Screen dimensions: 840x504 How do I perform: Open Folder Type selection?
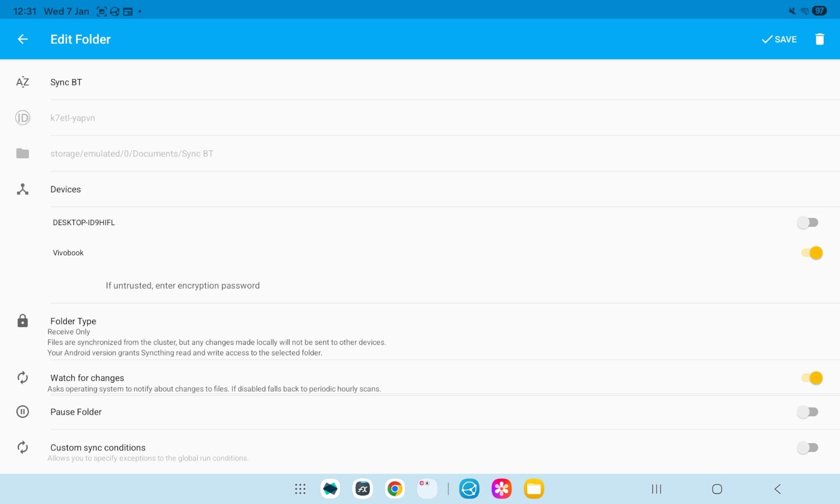pos(210,332)
